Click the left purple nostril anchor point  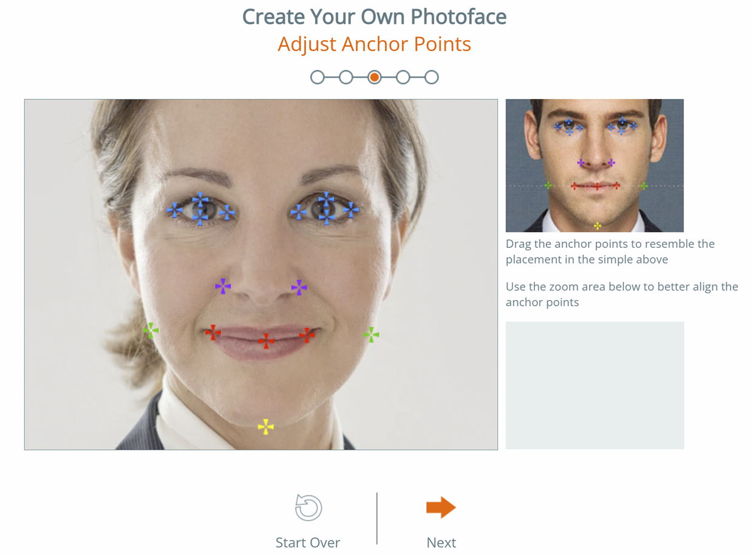[x=223, y=287]
